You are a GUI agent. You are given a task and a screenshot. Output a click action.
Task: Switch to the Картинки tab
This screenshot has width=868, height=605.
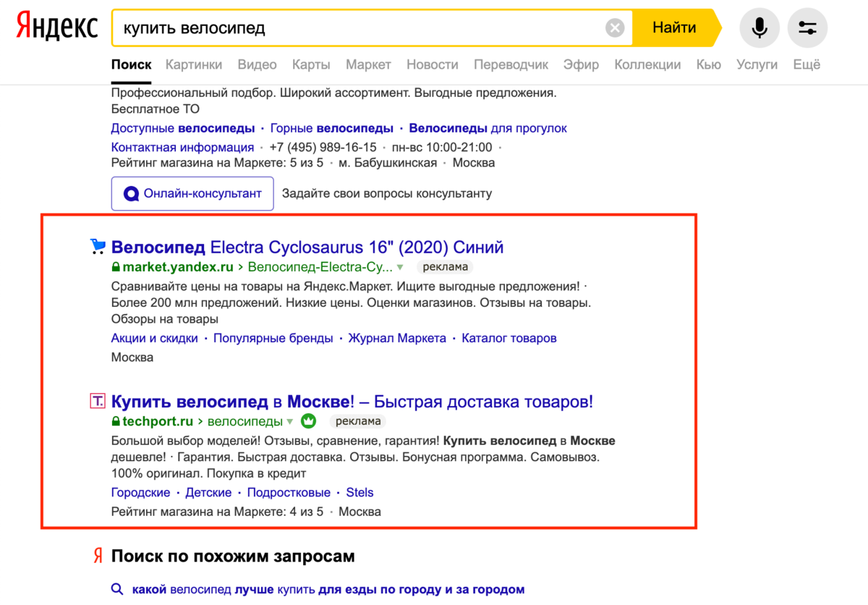tap(194, 64)
